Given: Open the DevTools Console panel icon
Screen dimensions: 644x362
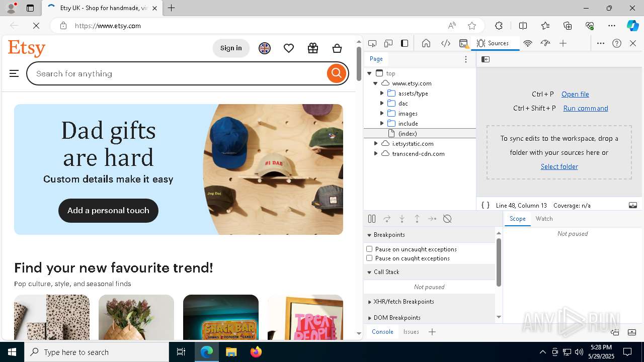Looking at the screenshot, I should pyautogui.click(x=464, y=43).
